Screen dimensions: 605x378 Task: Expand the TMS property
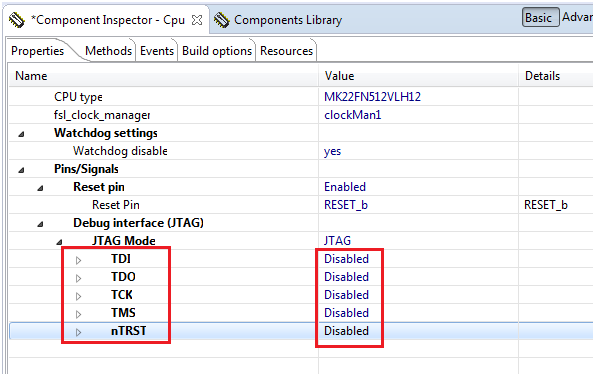click(78, 314)
